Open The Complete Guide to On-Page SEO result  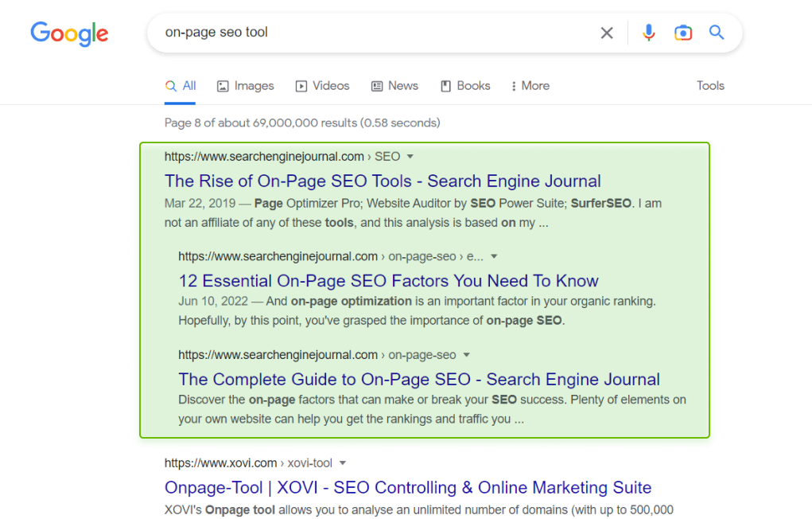tap(419, 380)
